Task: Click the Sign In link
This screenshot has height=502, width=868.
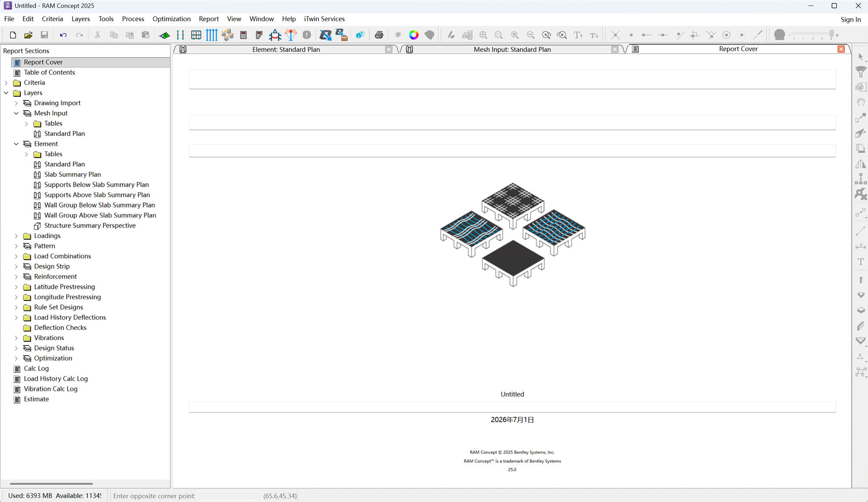Action: pos(851,20)
